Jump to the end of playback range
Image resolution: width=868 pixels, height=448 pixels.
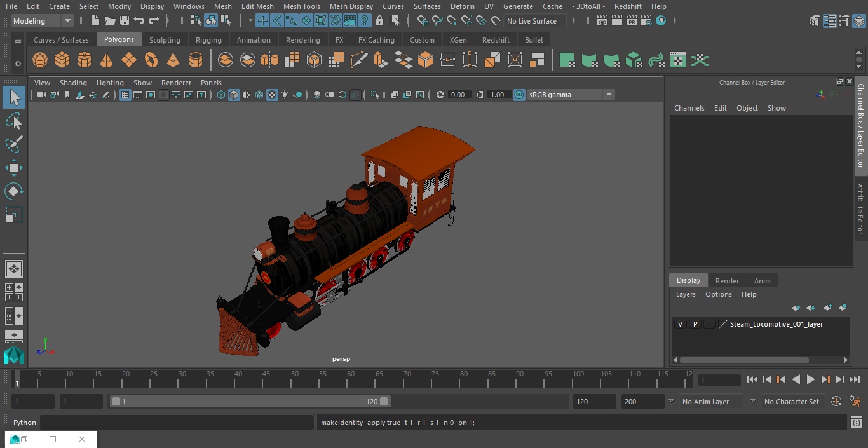[x=855, y=379]
